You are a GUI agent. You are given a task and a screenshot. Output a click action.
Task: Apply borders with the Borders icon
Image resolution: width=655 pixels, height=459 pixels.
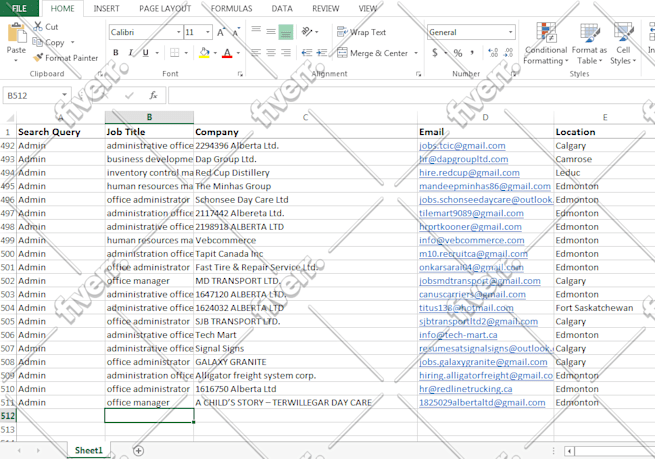pyautogui.click(x=175, y=53)
